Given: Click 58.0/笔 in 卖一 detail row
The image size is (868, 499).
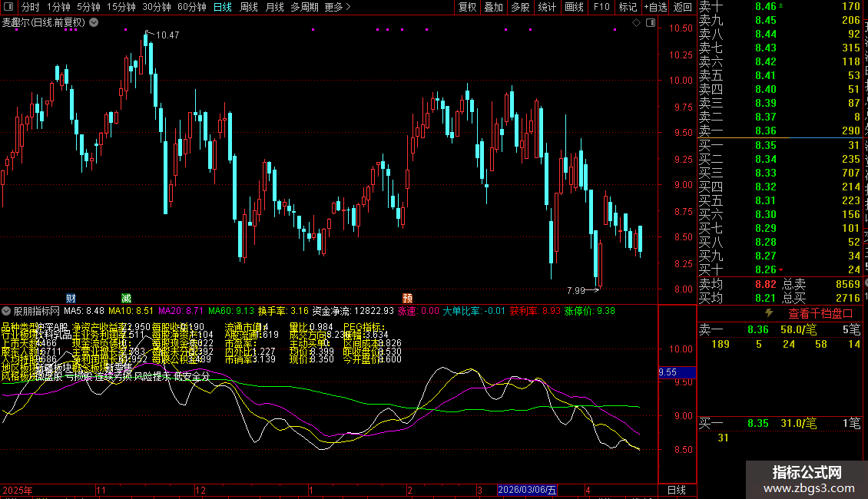Looking at the screenshot, I should pyautogui.click(x=798, y=329).
